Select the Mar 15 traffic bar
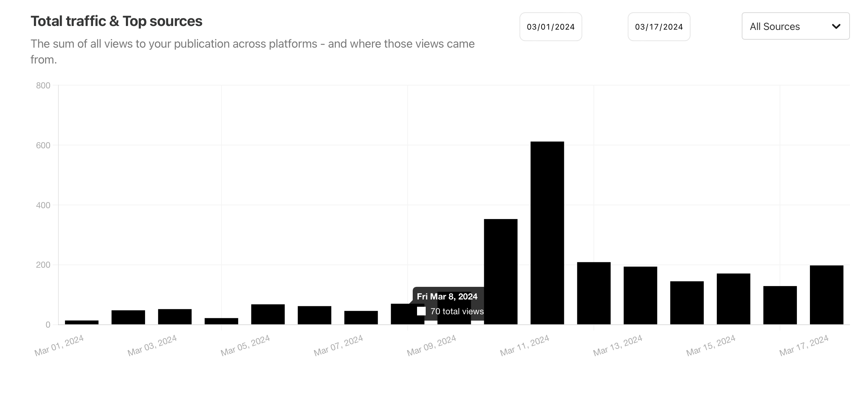 (x=733, y=299)
